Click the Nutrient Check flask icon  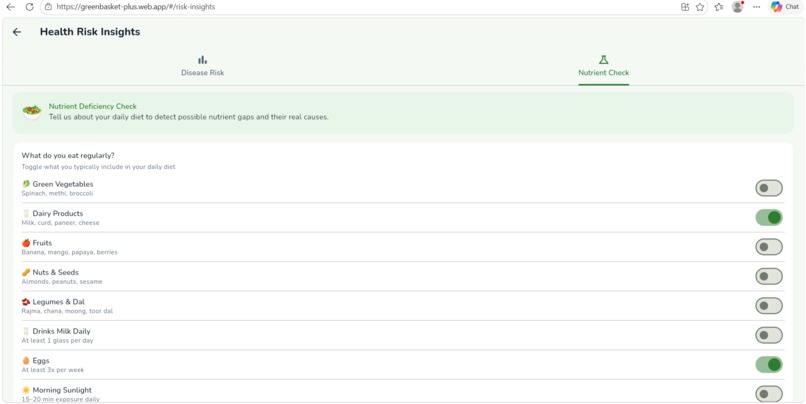point(603,60)
